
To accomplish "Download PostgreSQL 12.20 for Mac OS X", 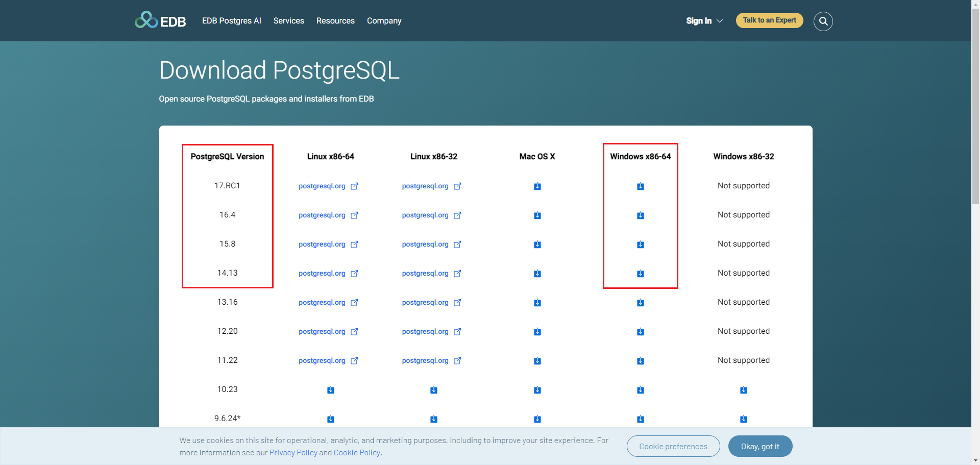I will coord(537,332).
